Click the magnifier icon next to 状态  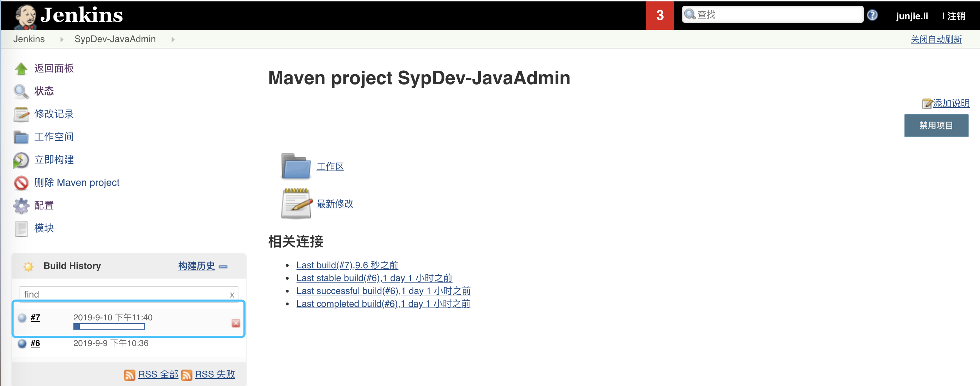(x=21, y=92)
